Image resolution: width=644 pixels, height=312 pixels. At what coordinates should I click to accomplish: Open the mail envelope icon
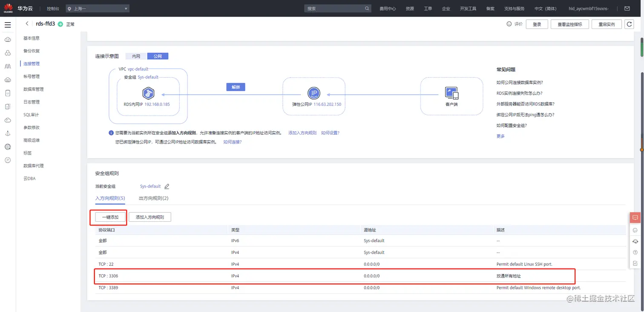[627, 9]
